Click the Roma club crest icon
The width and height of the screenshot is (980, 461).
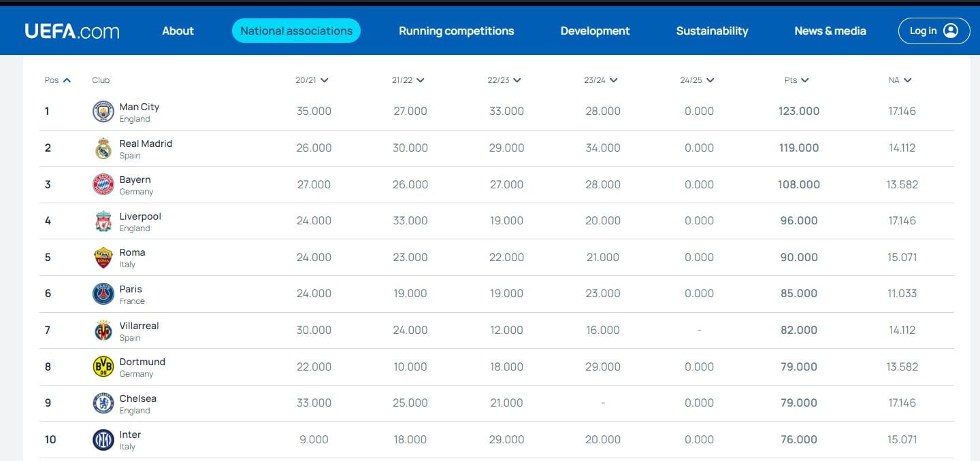(103, 258)
